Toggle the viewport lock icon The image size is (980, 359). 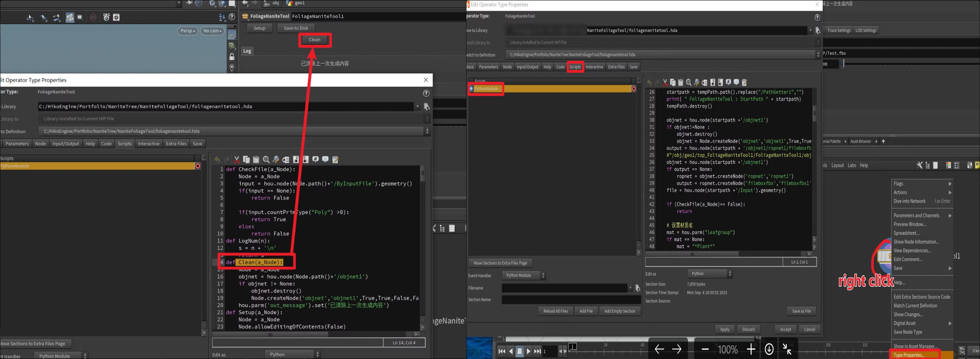point(232,57)
